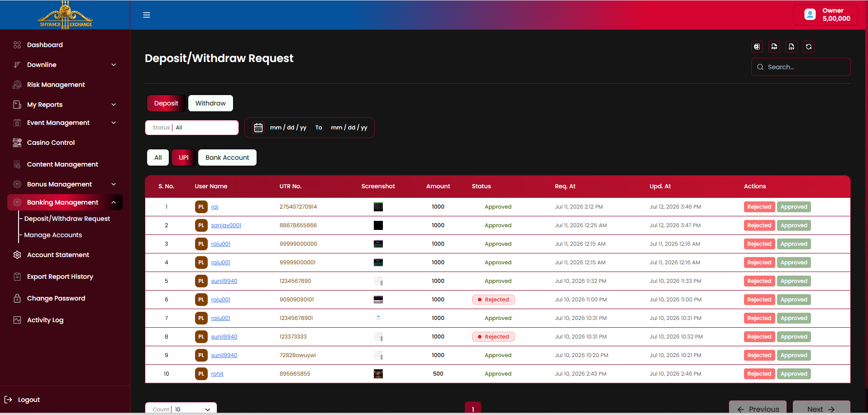Click the Amount column header
The height and width of the screenshot is (415, 868).
[438, 186]
